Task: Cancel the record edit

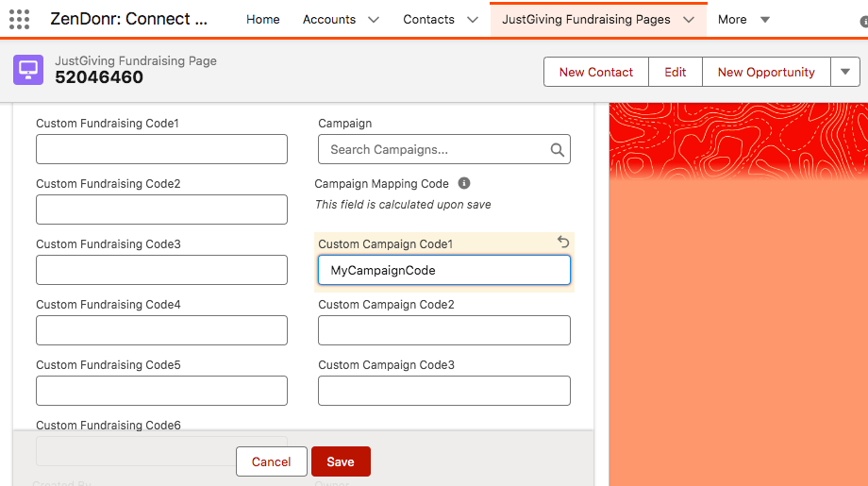Action: [271, 461]
